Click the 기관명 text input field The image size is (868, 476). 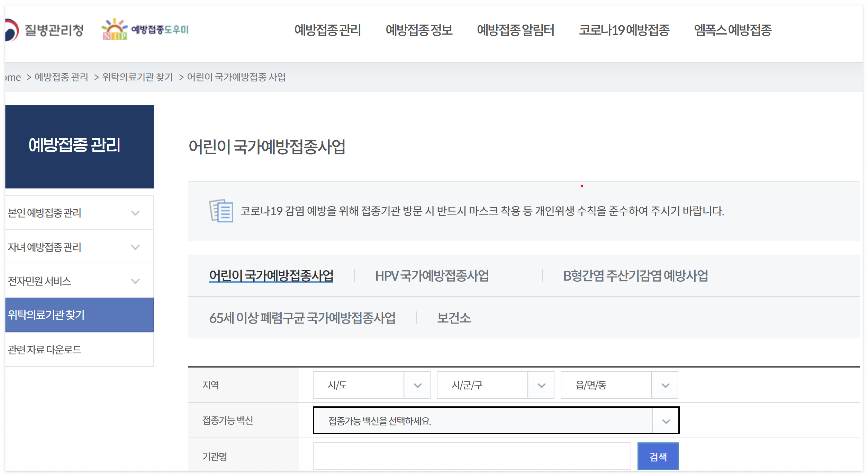click(x=472, y=456)
